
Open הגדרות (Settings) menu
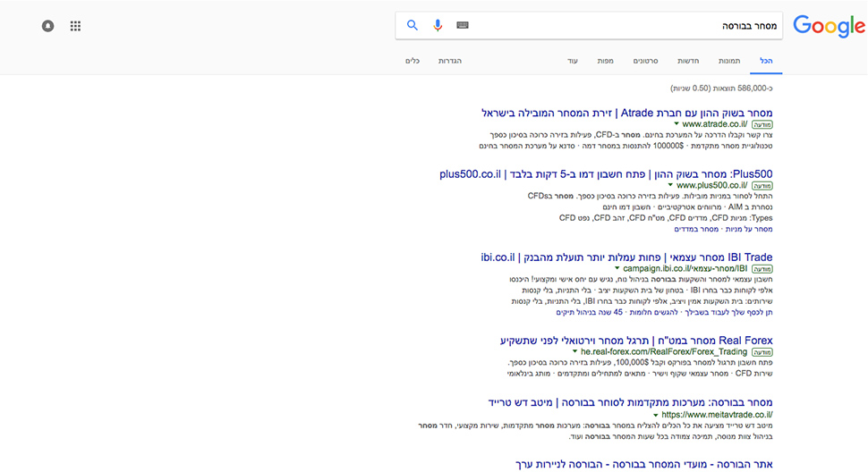[450, 61]
